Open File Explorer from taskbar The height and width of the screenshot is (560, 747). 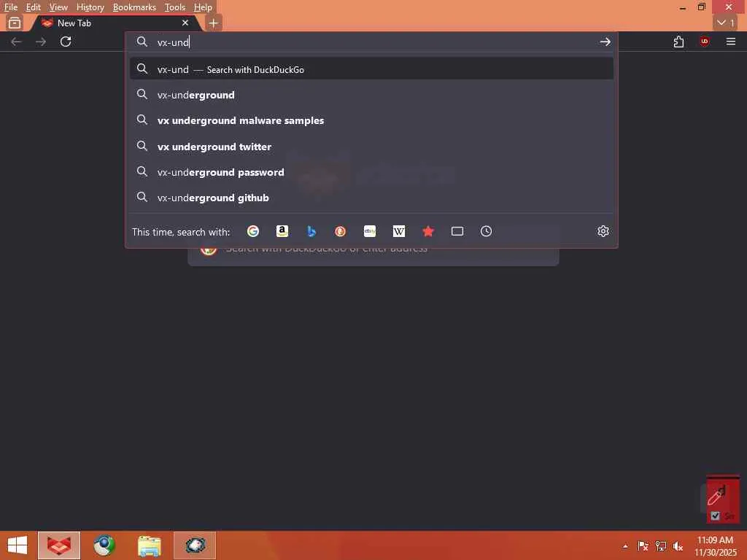149,545
